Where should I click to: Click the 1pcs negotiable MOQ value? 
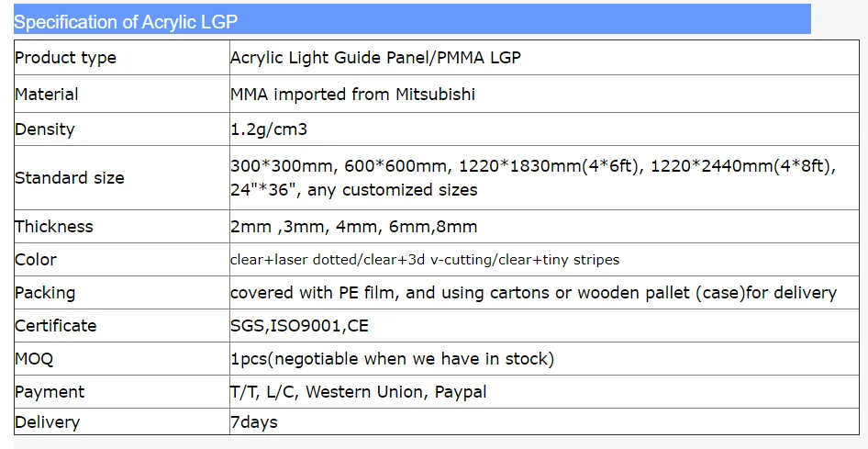point(393,359)
